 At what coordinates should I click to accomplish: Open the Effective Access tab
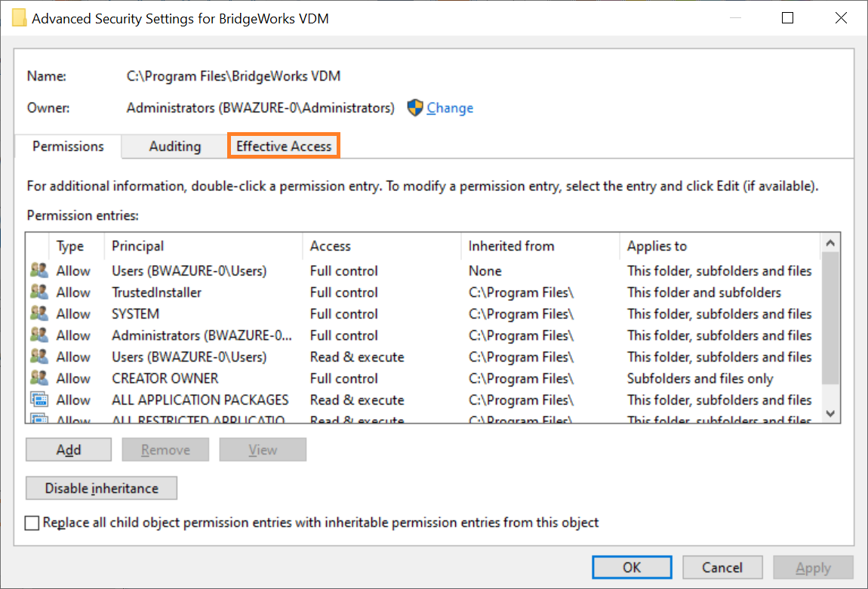click(x=284, y=146)
